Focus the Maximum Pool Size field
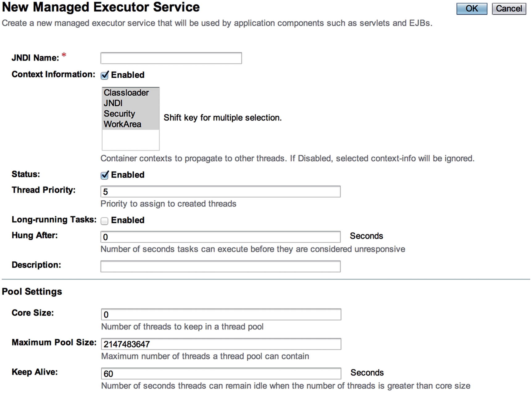Screen dimensions: 532x393 221,344
